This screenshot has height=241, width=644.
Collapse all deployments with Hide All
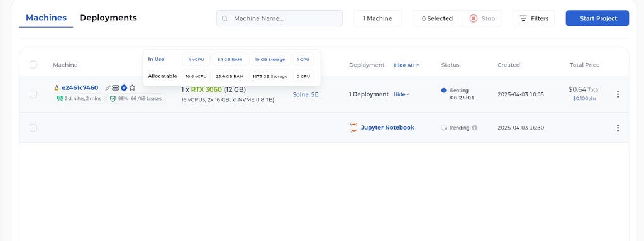407,65
